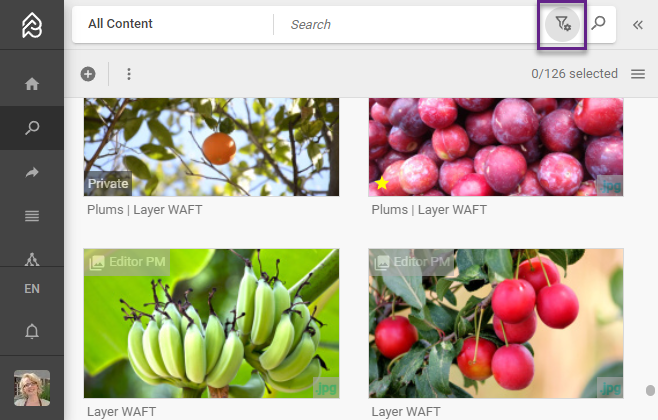This screenshot has height=420, width=658.
Task: Select the orange on tree Private thumbnail
Action: 212,147
